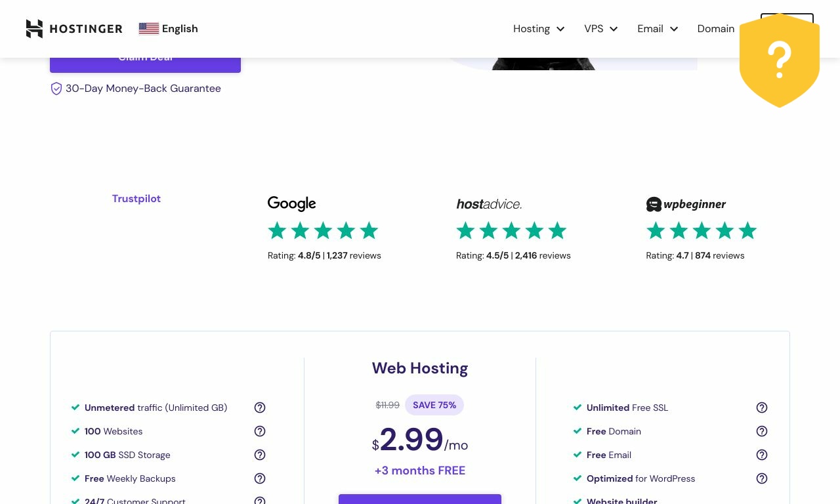
Task: Click Free Domain feature text
Action: point(614,431)
